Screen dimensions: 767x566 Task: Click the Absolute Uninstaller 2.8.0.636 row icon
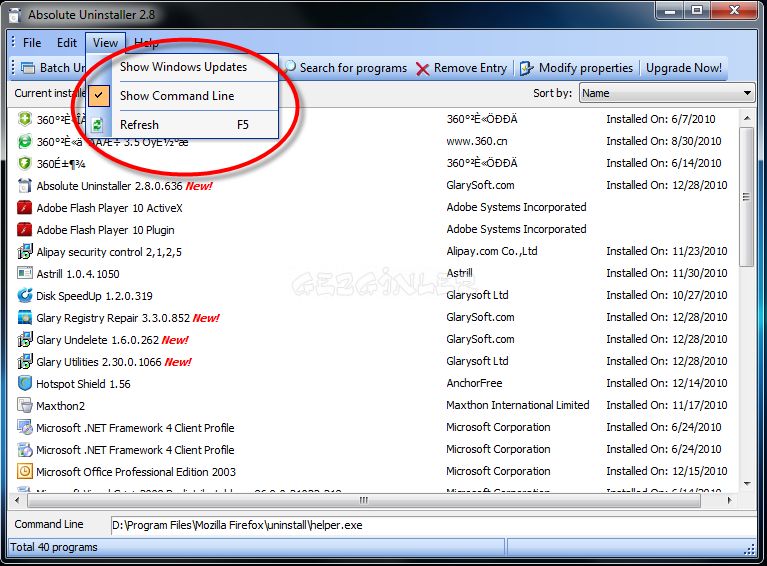24,185
